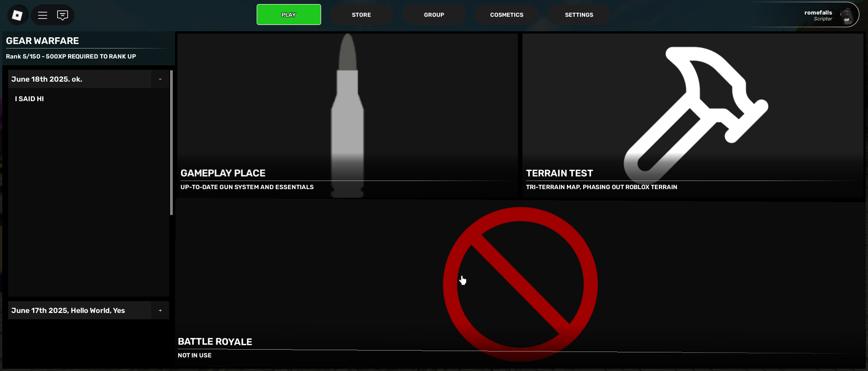Go to the COSMETICS tab

[507, 15]
